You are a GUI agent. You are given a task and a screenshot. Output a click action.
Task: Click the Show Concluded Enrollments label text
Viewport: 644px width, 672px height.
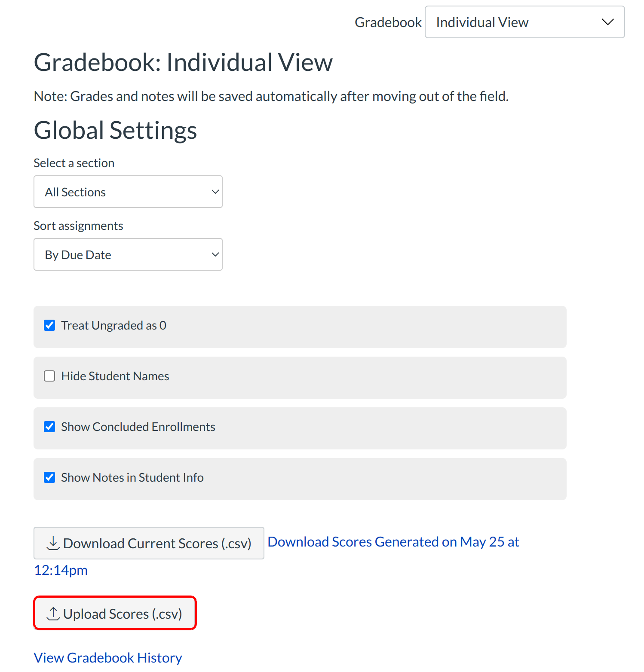click(x=138, y=427)
